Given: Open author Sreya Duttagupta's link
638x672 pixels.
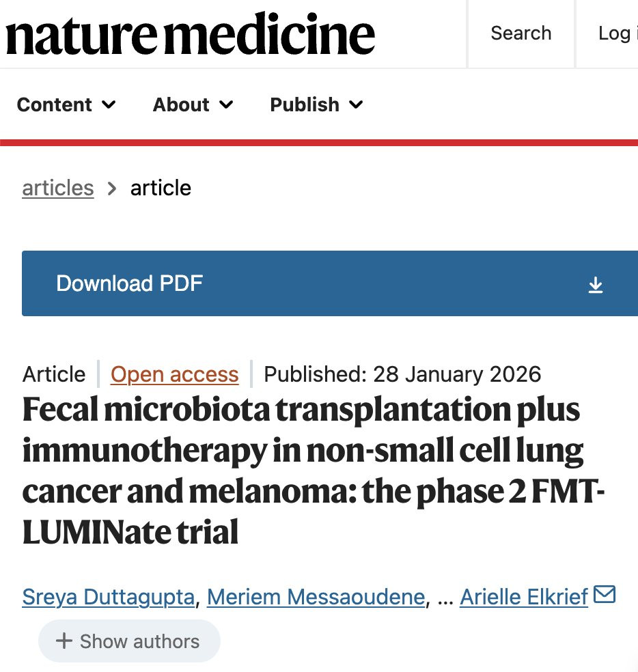Looking at the screenshot, I should pyautogui.click(x=109, y=597).
